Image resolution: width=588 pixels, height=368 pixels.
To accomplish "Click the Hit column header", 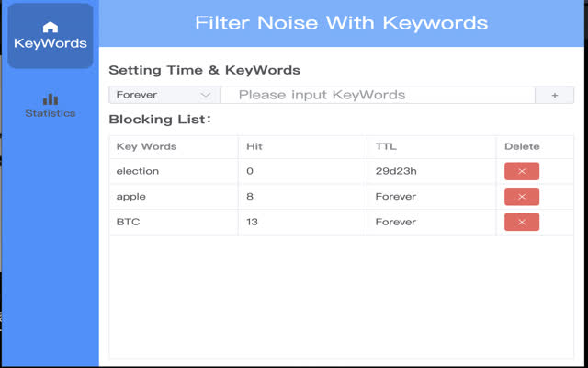I will (254, 146).
